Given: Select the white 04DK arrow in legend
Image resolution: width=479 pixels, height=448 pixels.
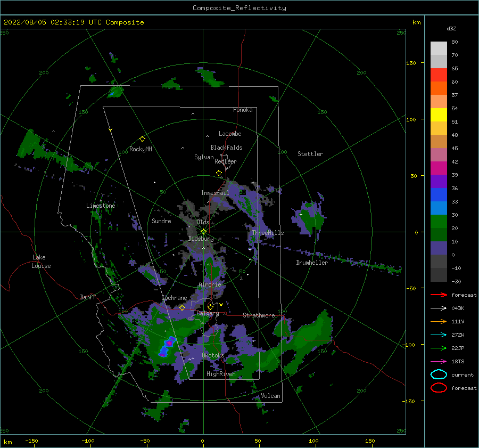Looking at the screenshot, I should point(439,308).
